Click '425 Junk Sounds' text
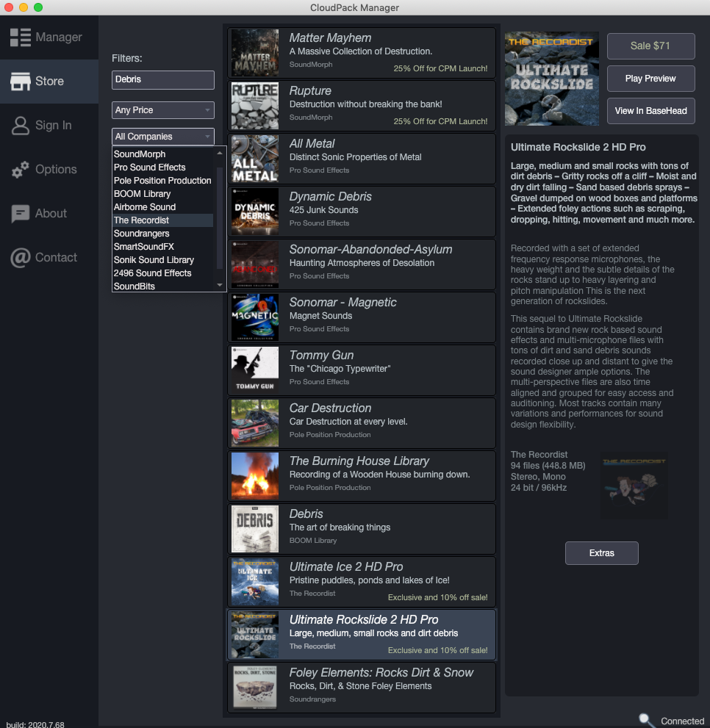Screen dimensions: 710x728 click(x=324, y=210)
